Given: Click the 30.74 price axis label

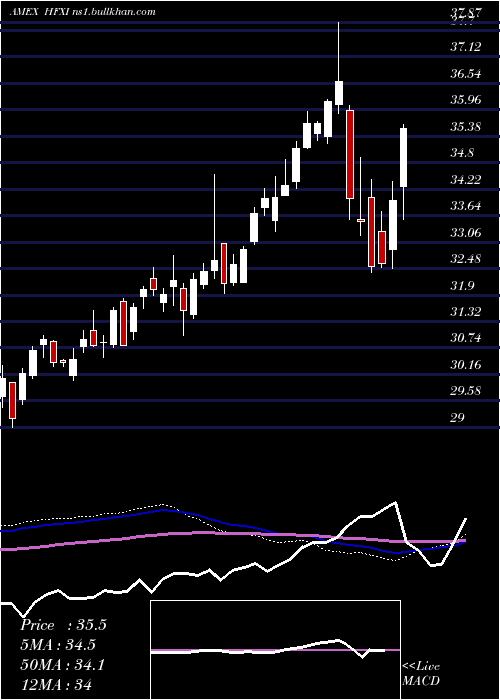Looking at the screenshot, I should coord(466,338).
